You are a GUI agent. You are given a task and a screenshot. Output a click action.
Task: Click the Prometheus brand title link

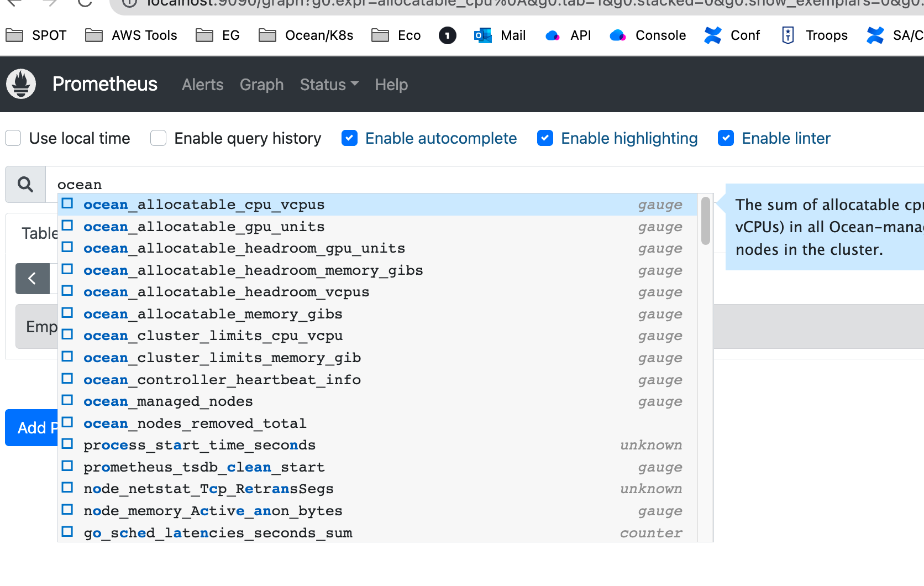(105, 84)
